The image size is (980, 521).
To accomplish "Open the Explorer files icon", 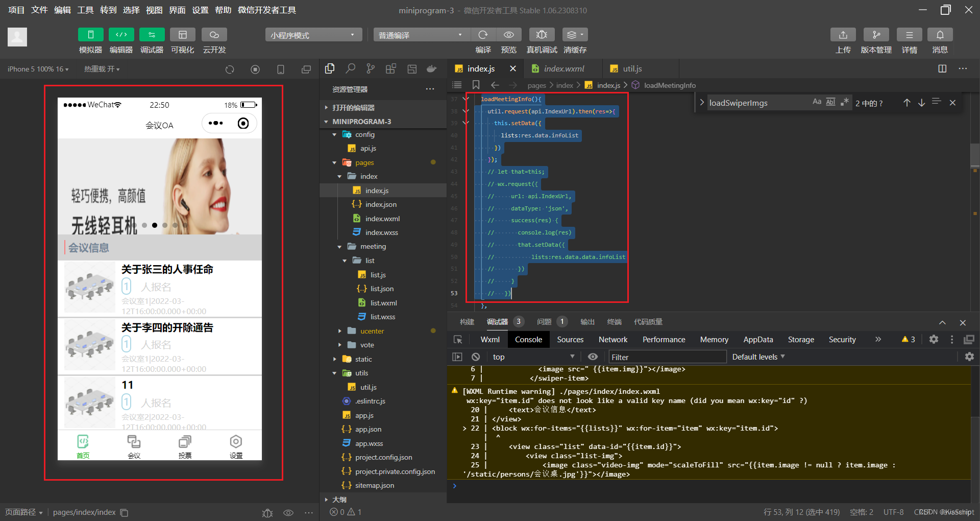I will [330, 68].
